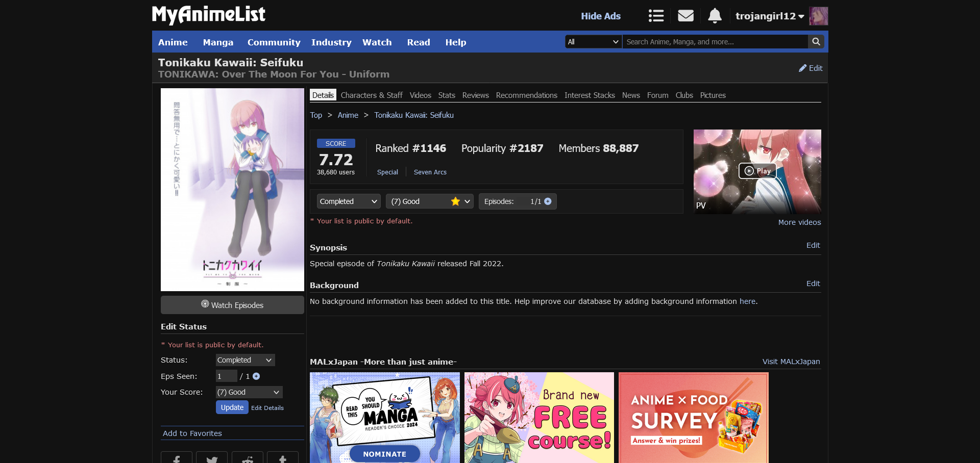Switch to the Videos tab
The height and width of the screenshot is (463, 980).
point(421,95)
